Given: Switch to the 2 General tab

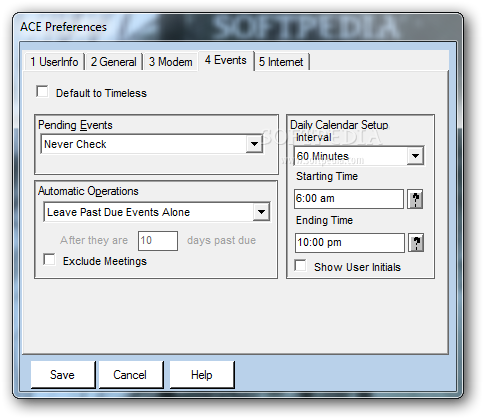Looking at the screenshot, I should click(113, 62).
